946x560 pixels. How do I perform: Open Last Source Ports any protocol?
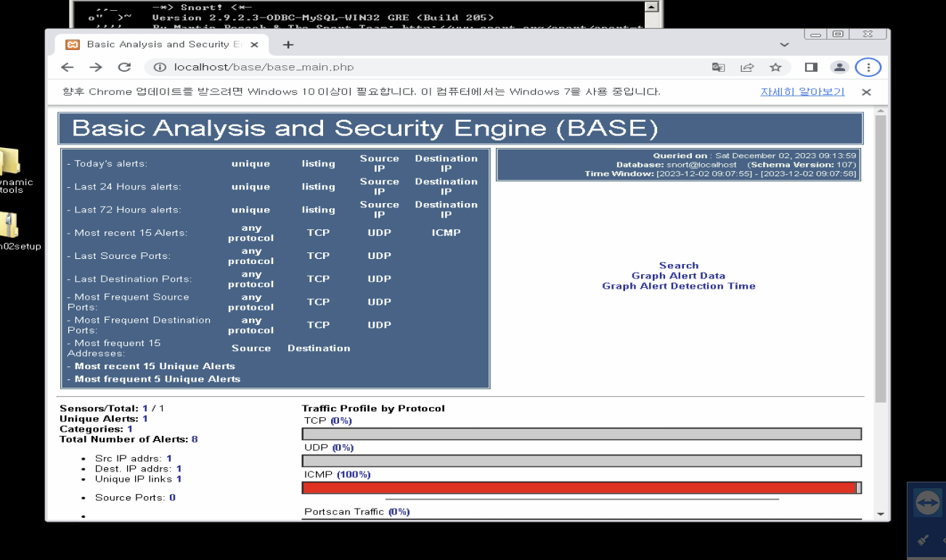coord(250,256)
